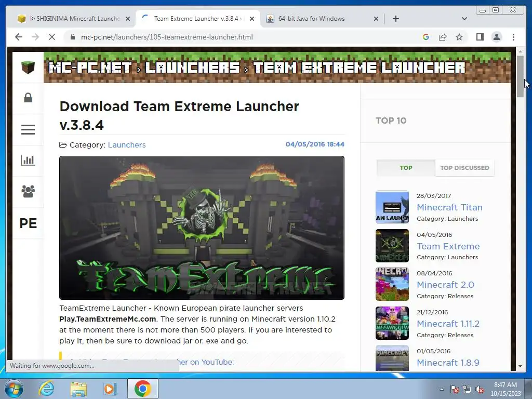This screenshot has width=532, height=399.
Task: Click the mc-pc.net grass block logo
Action: pyautogui.click(x=28, y=67)
